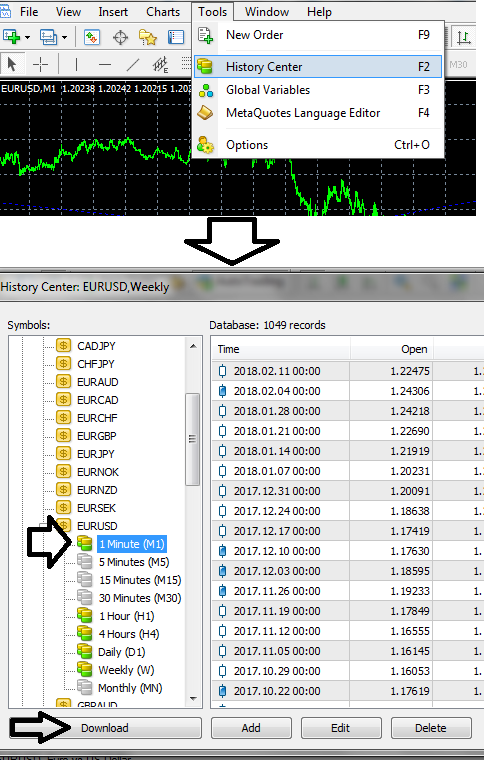484x760 pixels.
Task: Open the File menu
Action: pyautogui.click(x=29, y=12)
